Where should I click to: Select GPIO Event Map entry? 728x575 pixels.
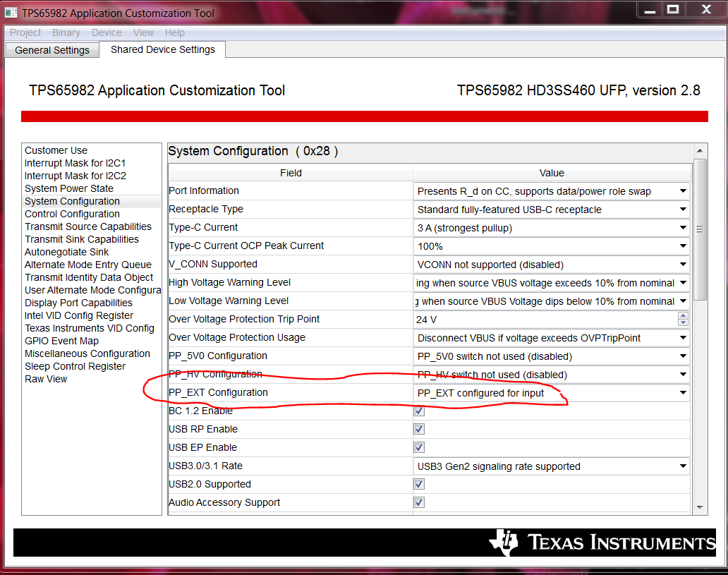tap(61, 341)
